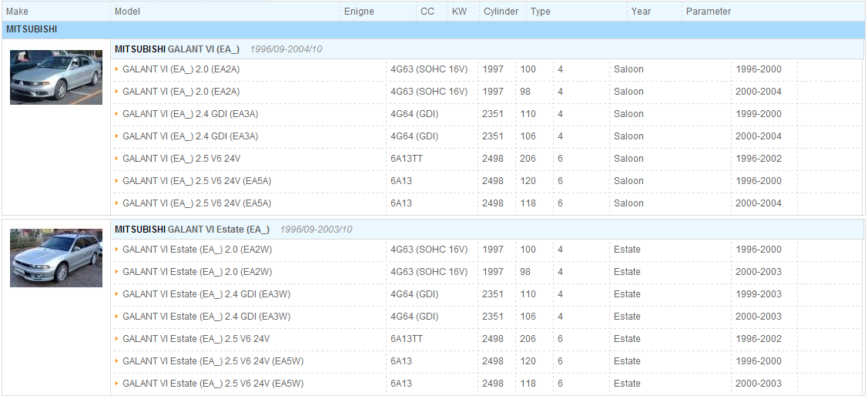Click the Year column header
This screenshot has width=868, height=399.
point(641,11)
